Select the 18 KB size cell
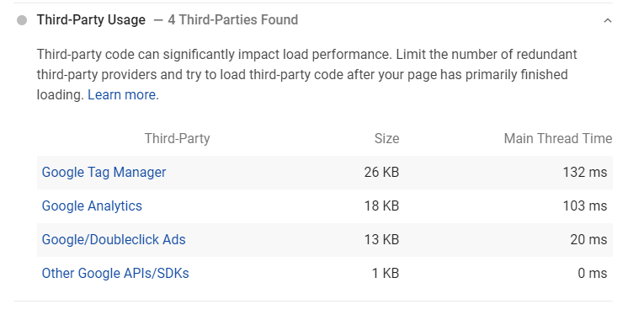Screen dimensions: 644x331 point(381,206)
